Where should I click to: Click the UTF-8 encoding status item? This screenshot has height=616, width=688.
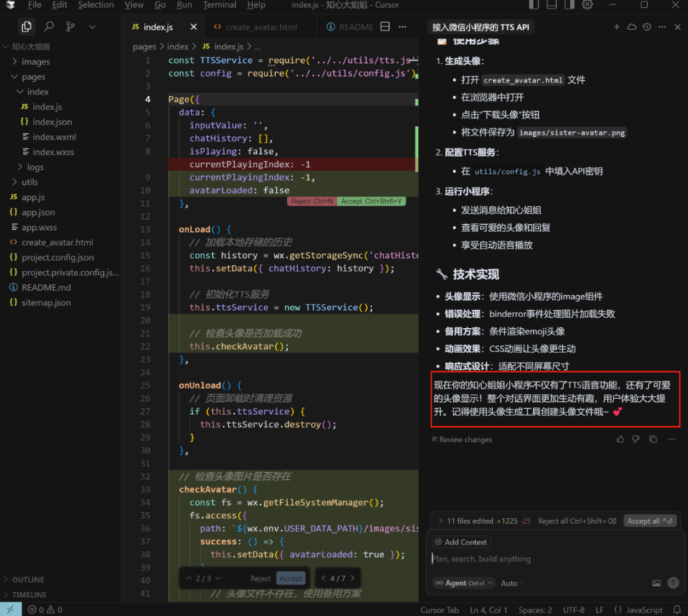(x=573, y=610)
